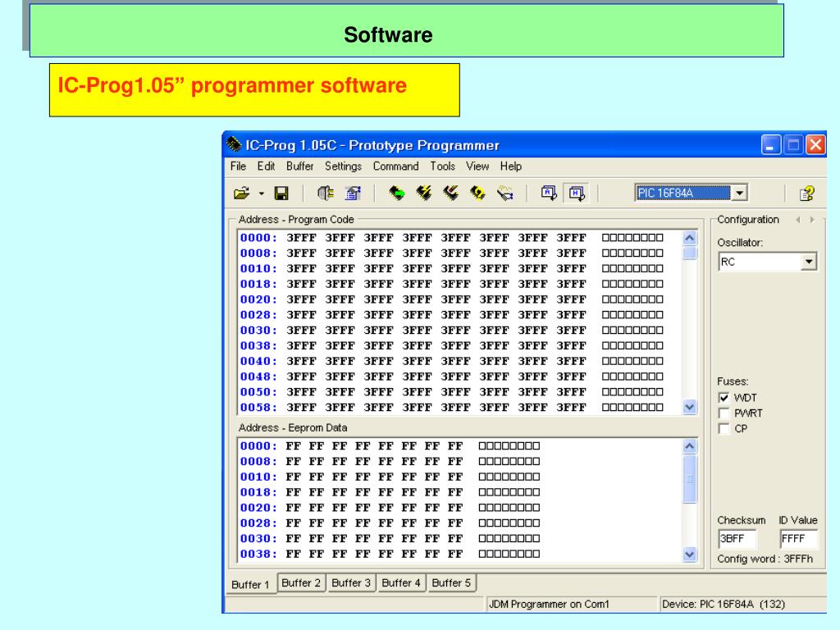Click Program Code address row 0058:
Viewport: 840px width, 630px height.
coord(258,408)
